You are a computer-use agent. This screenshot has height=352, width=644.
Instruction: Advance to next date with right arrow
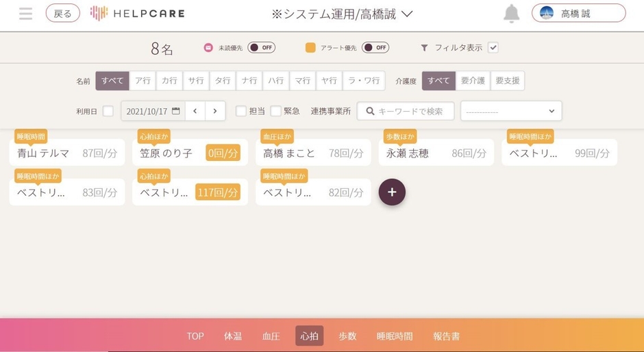pyautogui.click(x=215, y=111)
